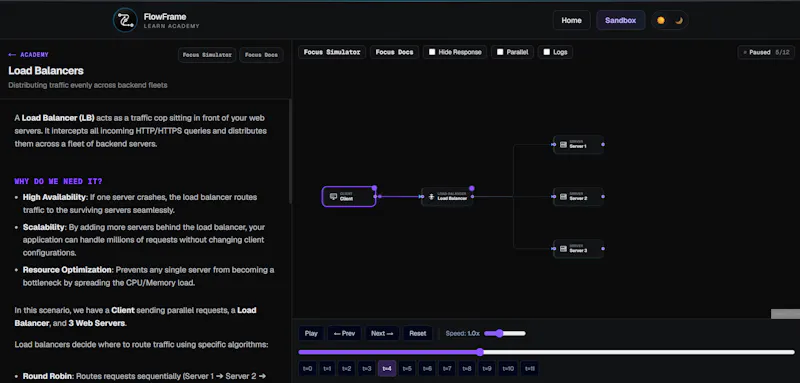
Task: Jump to timeline step t=9
Action: [x=487, y=368]
